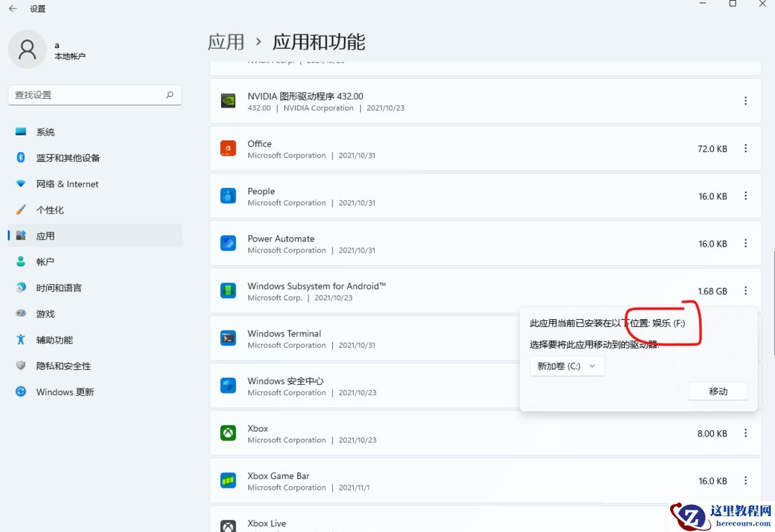The height and width of the screenshot is (532, 775).
Task: Select 时间和语言 from the sidebar
Action: click(x=60, y=288)
